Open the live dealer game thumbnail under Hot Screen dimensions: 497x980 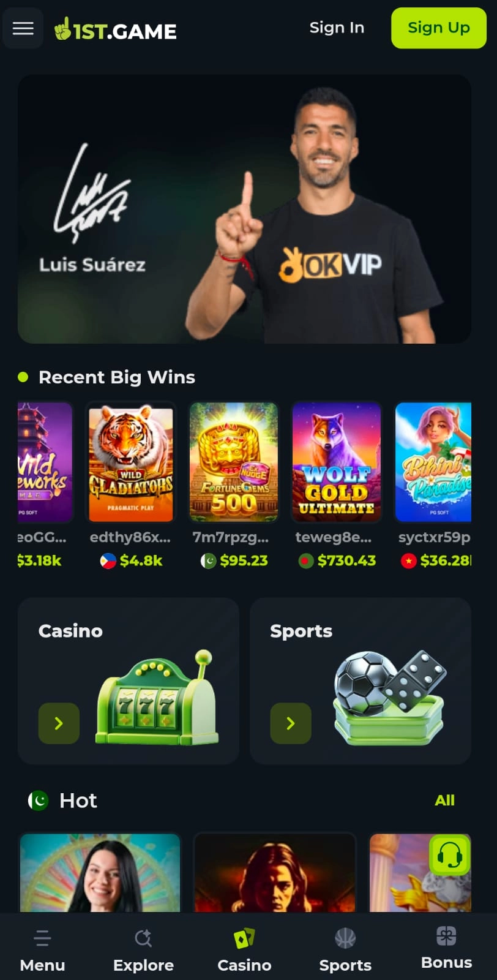100,872
